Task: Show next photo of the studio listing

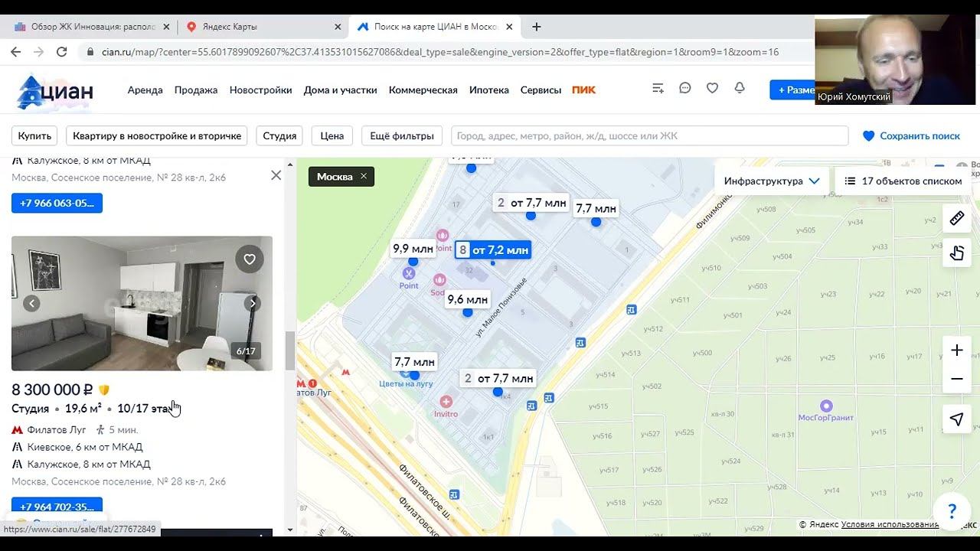Action: (253, 304)
